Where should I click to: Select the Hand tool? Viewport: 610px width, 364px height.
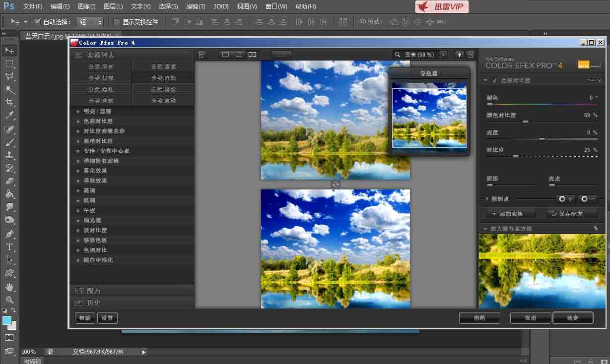[x=9, y=287]
